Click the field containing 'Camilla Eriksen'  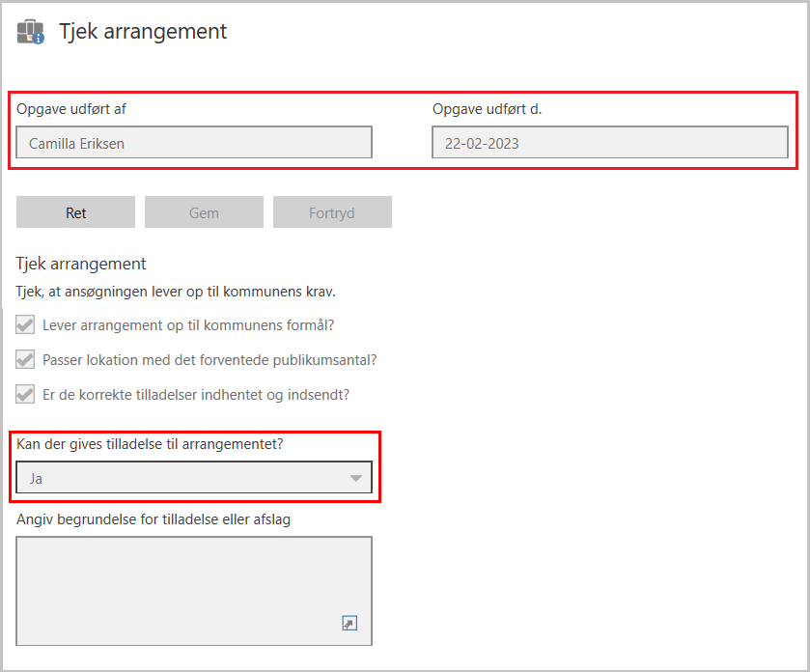[x=194, y=143]
